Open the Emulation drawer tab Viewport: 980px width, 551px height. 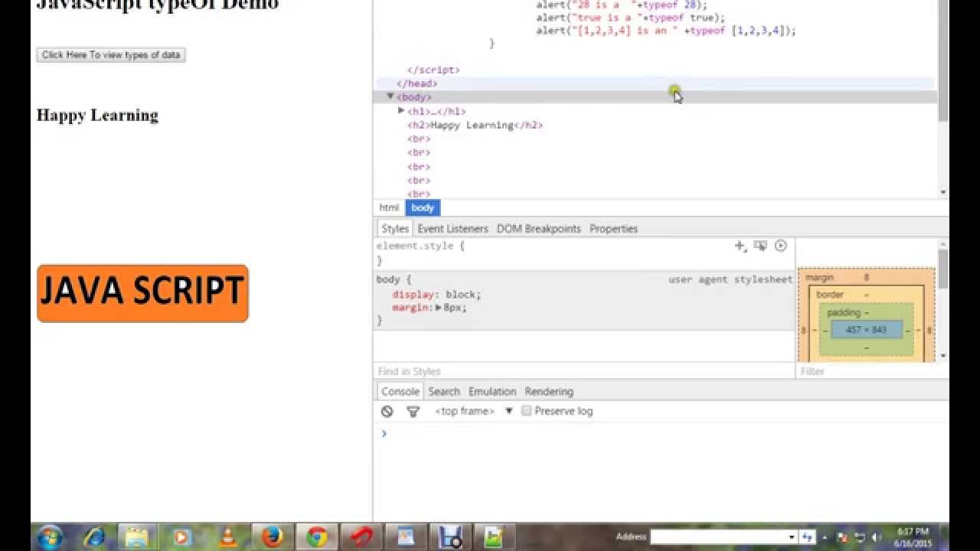click(x=492, y=391)
